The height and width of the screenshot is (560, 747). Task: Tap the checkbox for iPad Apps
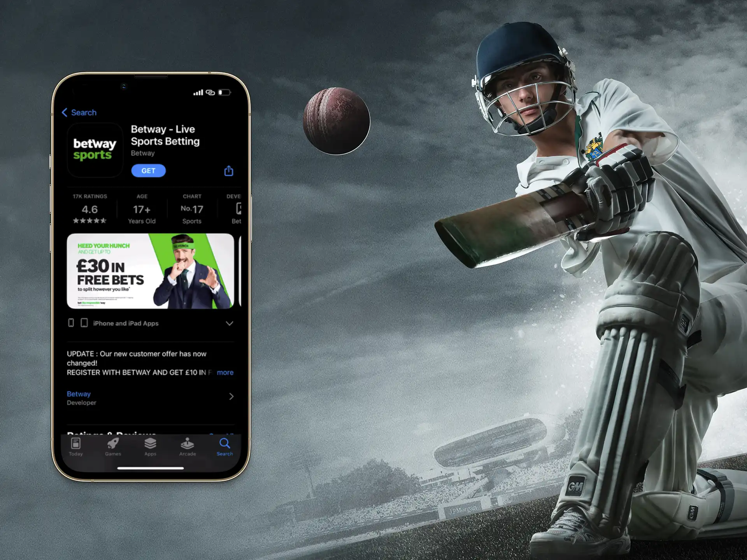(x=82, y=322)
